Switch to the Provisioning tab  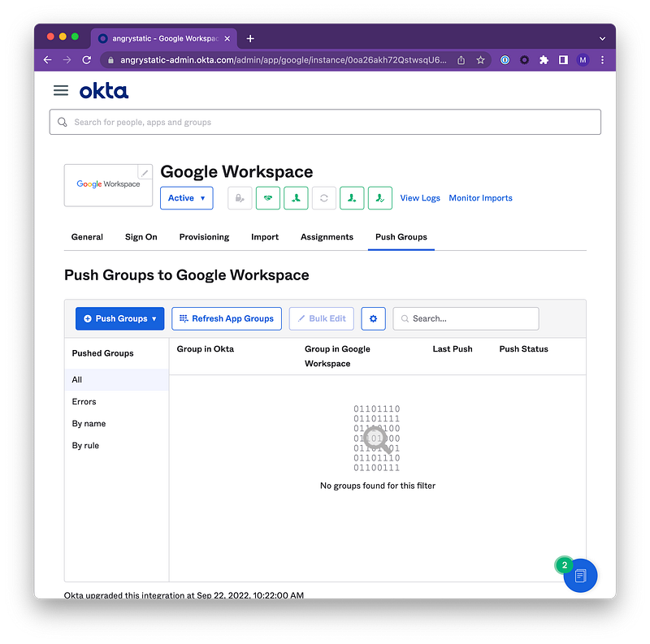(x=204, y=237)
